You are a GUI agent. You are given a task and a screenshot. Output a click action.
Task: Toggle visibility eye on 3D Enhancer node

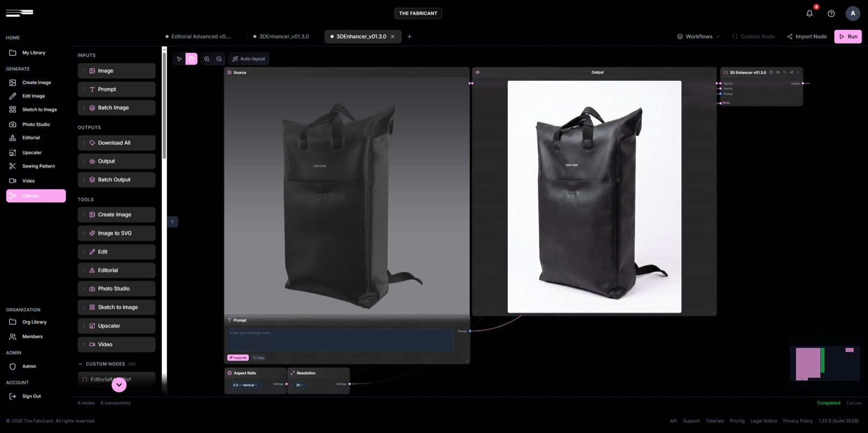(778, 72)
